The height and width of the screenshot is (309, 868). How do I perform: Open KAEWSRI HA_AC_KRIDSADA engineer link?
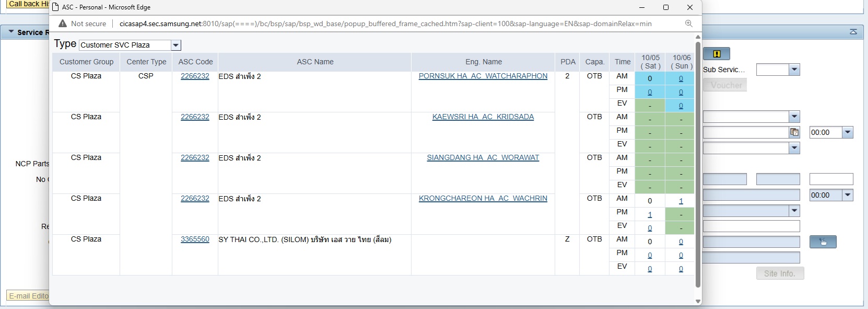pyautogui.click(x=483, y=117)
